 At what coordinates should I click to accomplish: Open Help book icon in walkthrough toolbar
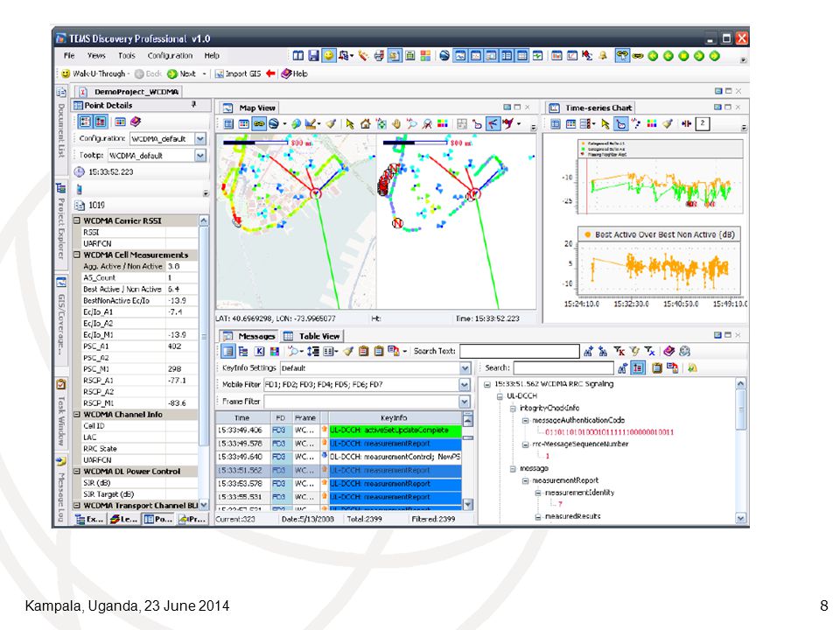coord(287,73)
